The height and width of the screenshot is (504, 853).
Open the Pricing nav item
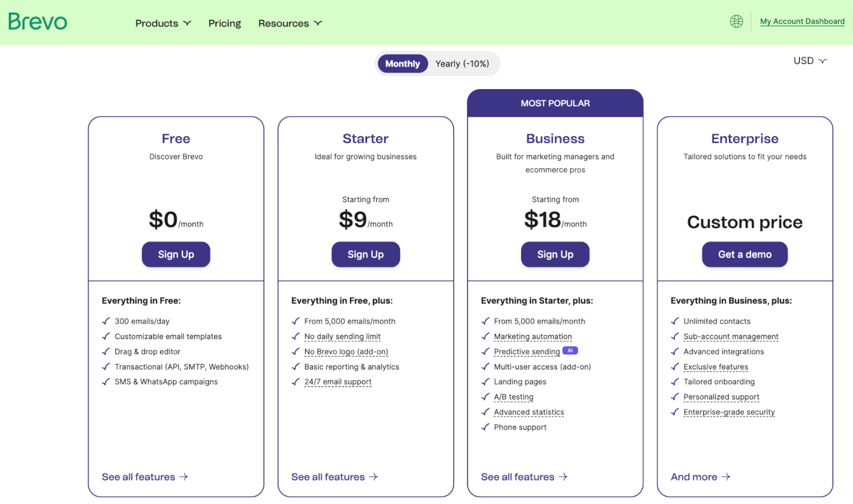tap(225, 23)
